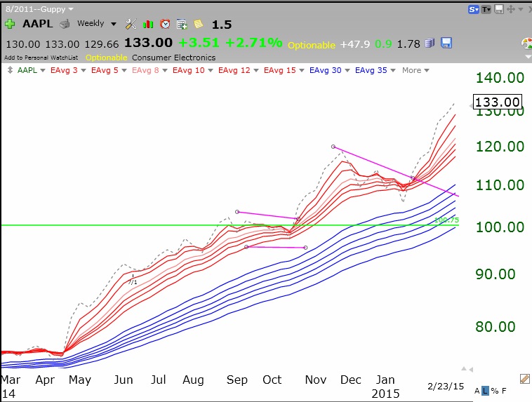Open the alarm clock alerts icon
The image size is (532, 402).
(165, 24)
